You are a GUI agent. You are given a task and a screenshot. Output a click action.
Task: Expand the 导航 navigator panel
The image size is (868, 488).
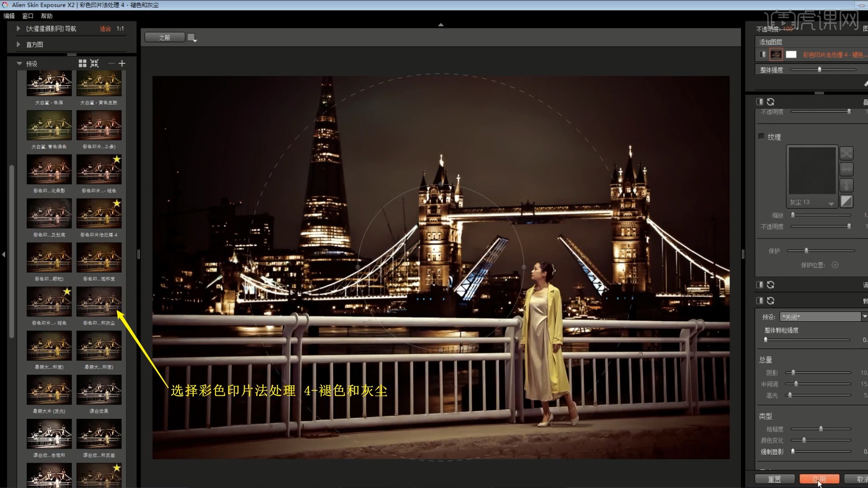(19, 28)
